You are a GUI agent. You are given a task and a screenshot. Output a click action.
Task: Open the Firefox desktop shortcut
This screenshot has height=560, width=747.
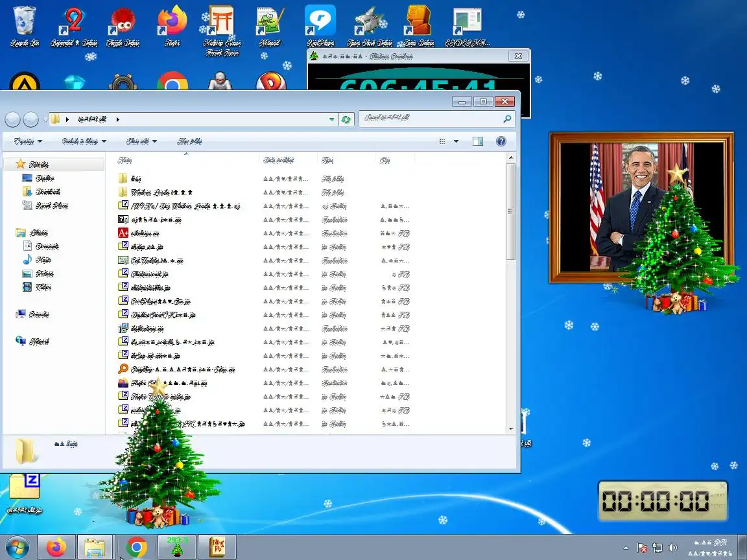click(172, 26)
